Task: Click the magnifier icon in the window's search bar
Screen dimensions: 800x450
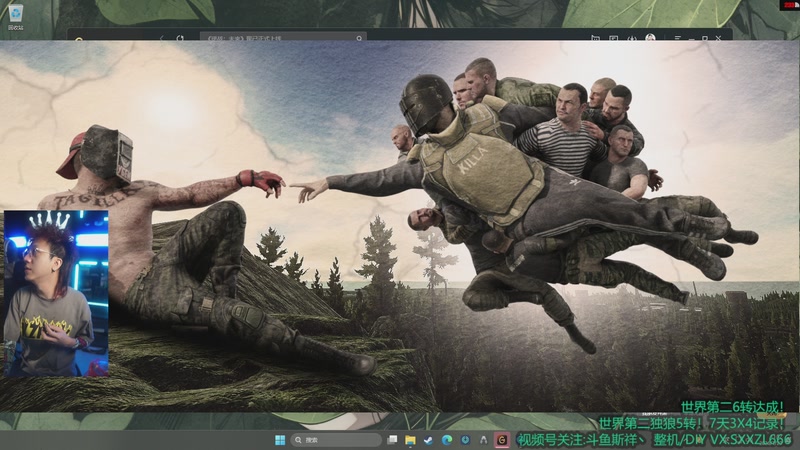Action: click(359, 38)
